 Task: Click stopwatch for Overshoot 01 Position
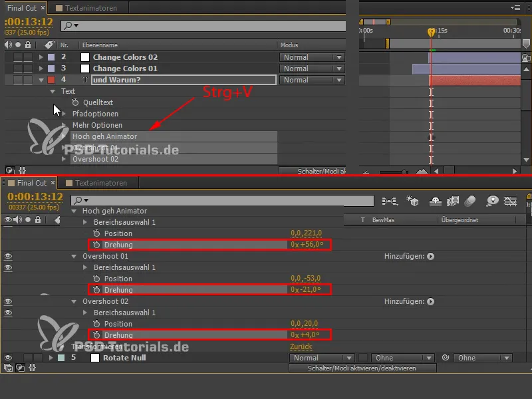pos(96,279)
